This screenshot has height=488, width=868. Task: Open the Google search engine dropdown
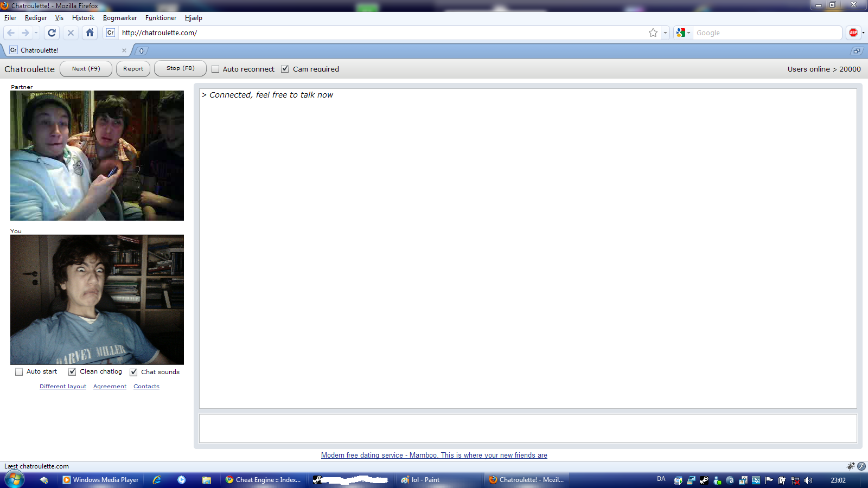click(x=683, y=33)
